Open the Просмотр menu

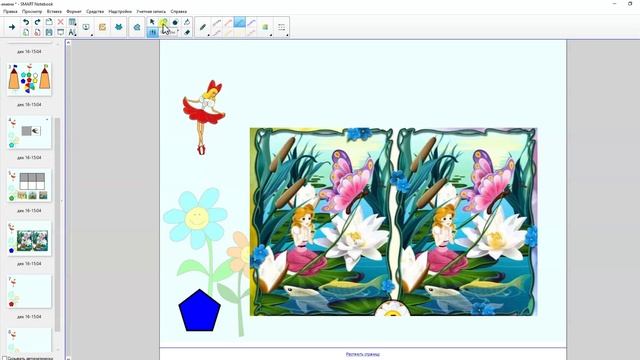pyautogui.click(x=32, y=11)
